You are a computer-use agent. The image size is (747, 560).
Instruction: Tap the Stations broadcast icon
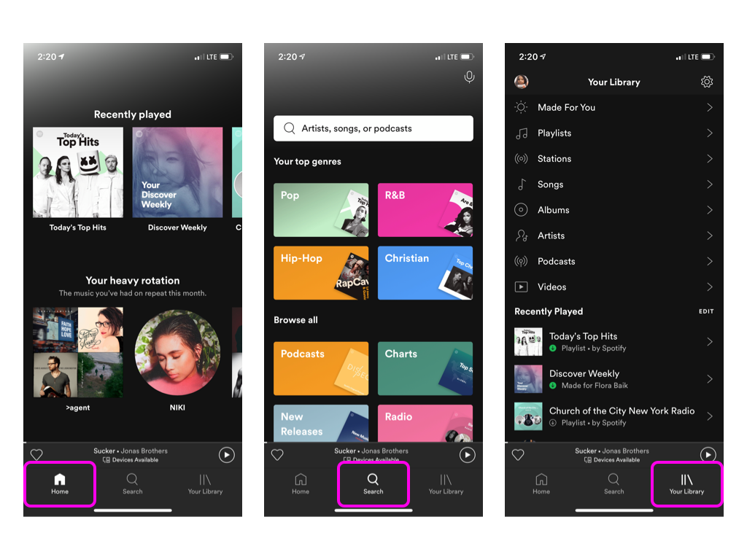point(520,158)
